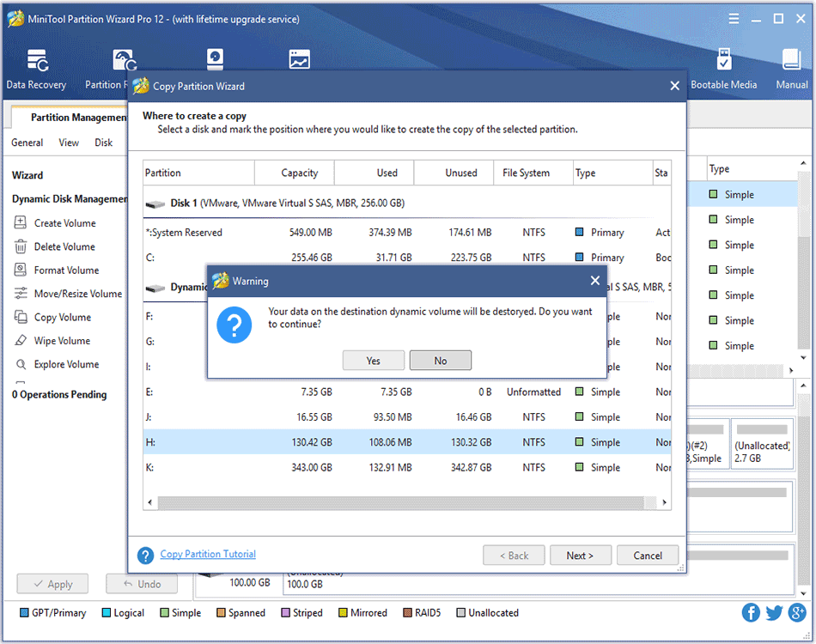Open the General menu

tap(27, 143)
